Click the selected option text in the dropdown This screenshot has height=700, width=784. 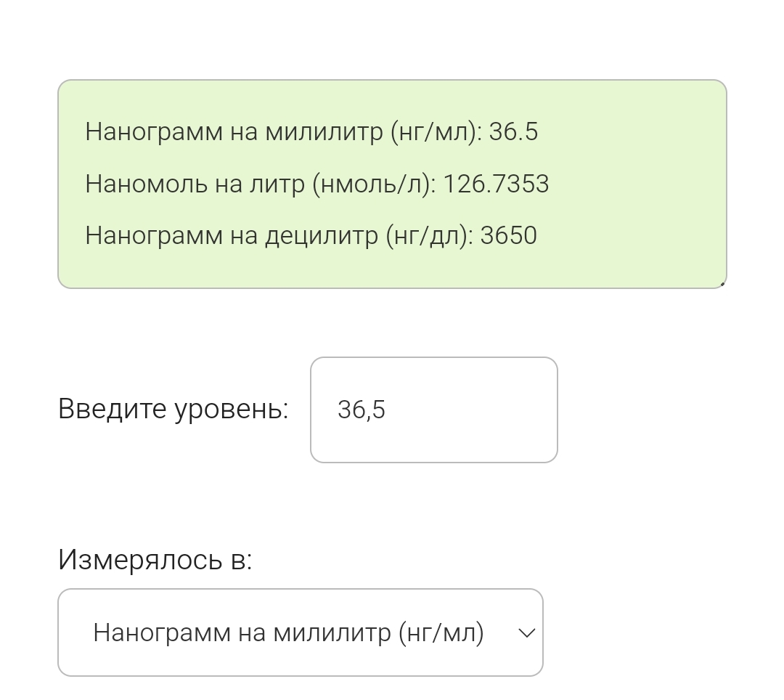click(x=288, y=632)
